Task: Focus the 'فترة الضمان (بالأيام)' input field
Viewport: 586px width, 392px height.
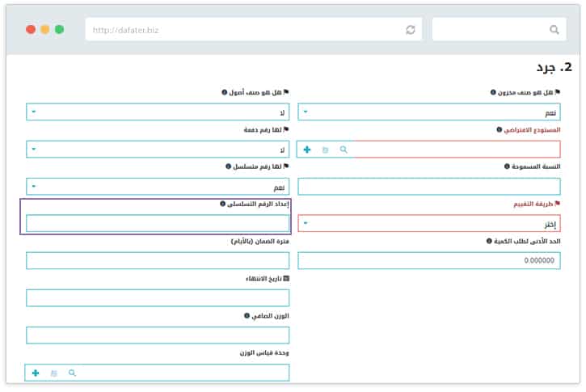Action: [158, 260]
